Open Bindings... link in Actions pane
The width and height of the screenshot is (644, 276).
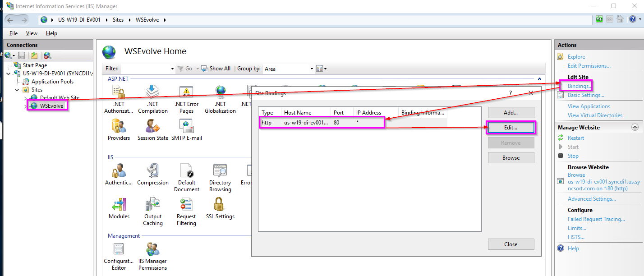[580, 86]
